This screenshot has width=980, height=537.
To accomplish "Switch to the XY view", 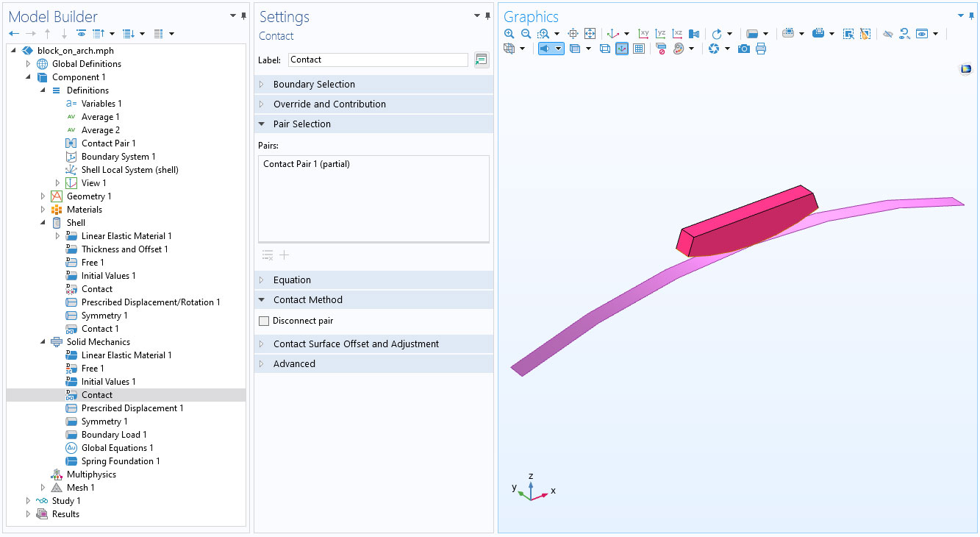I will pyautogui.click(x=644, y=34).
